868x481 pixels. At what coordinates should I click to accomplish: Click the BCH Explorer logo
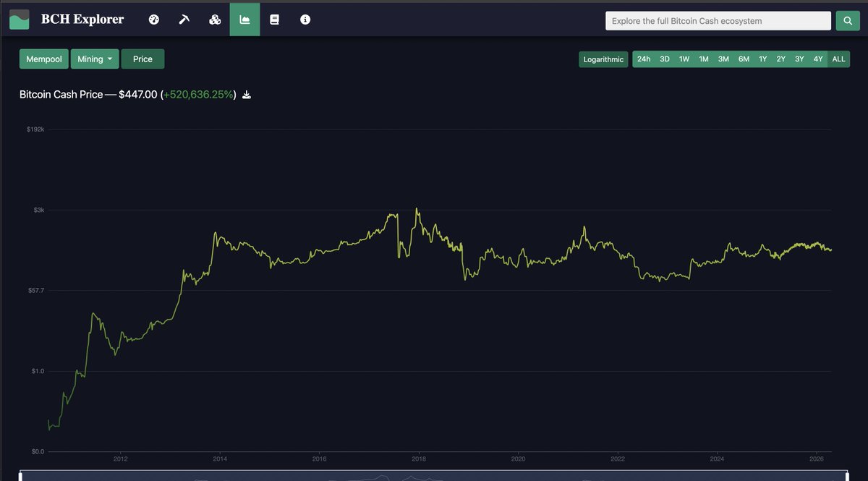[19, 20]
